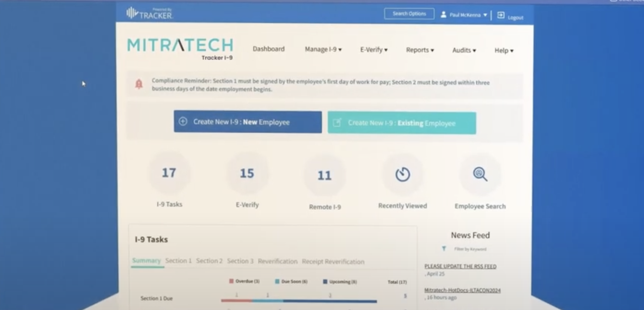The width and height of the screenshot is (644, 310).
Task: Click the edit icon on Existing Employee button
Action: [x=337, y=122]
